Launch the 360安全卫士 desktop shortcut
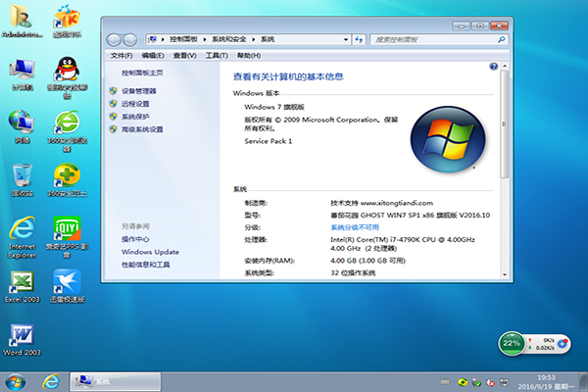588x392 pixels. (x=67, y=180)
